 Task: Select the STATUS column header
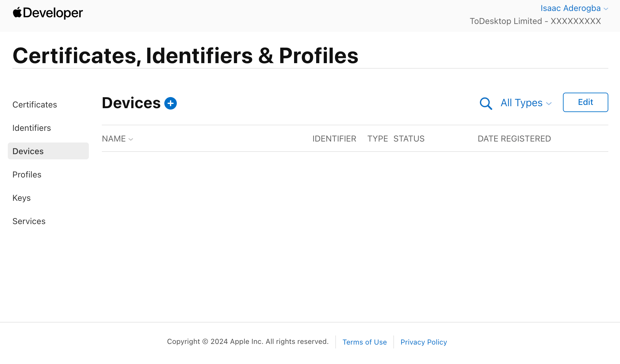pyautogui.click(x=409, y=139)
